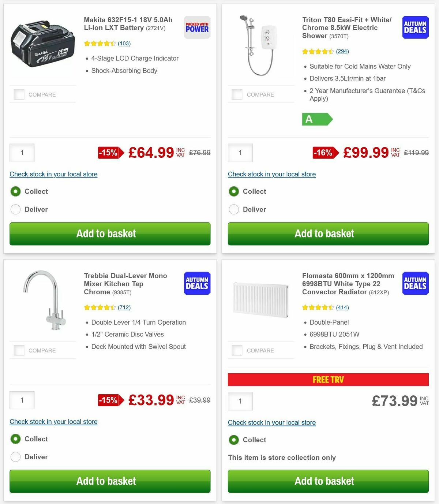Check Compare for the Flomasta radiator
This screenshot has height=504, width=439.
pyautogui.click(x=237, y=350)
